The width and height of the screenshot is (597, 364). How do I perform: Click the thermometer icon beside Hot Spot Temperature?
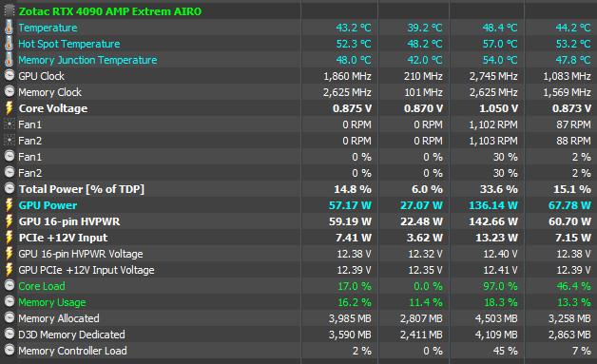pyautogui.click(x=10, y=44)
